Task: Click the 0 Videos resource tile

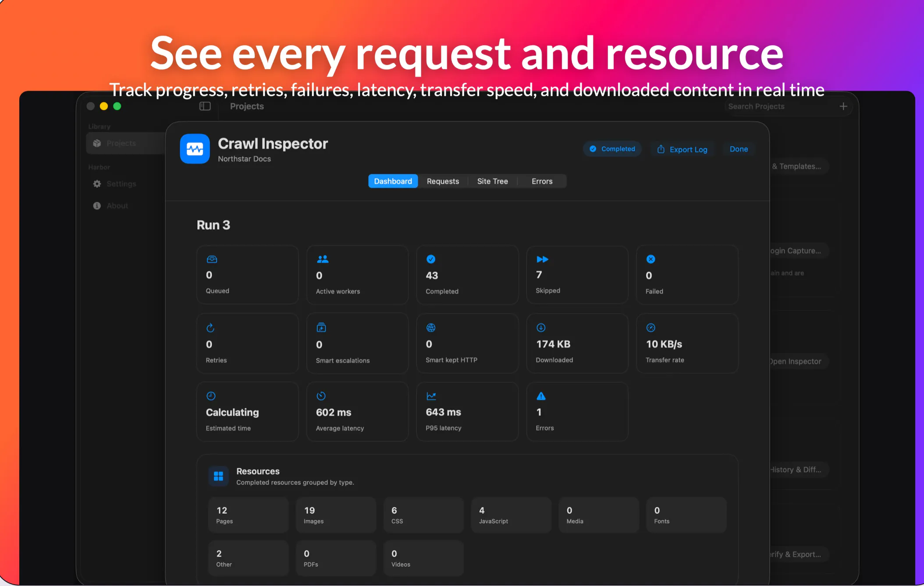Action: [423, 558]
